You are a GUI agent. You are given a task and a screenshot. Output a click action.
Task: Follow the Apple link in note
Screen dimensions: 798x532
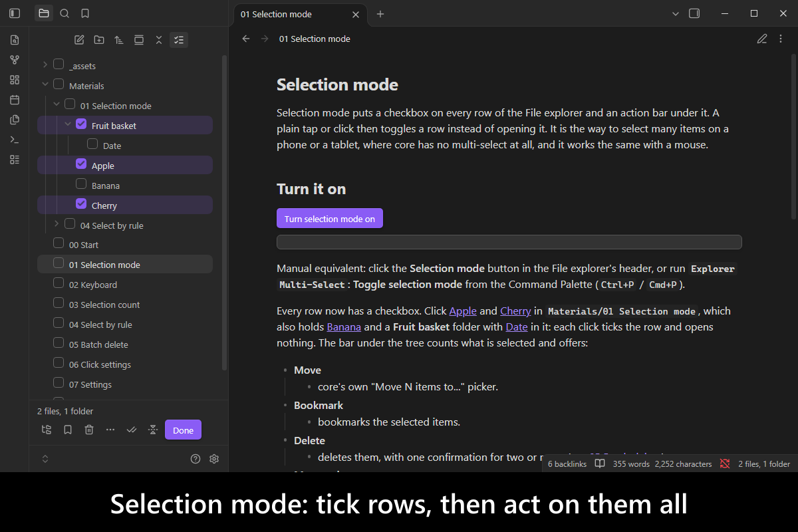(x=463, y=311)
